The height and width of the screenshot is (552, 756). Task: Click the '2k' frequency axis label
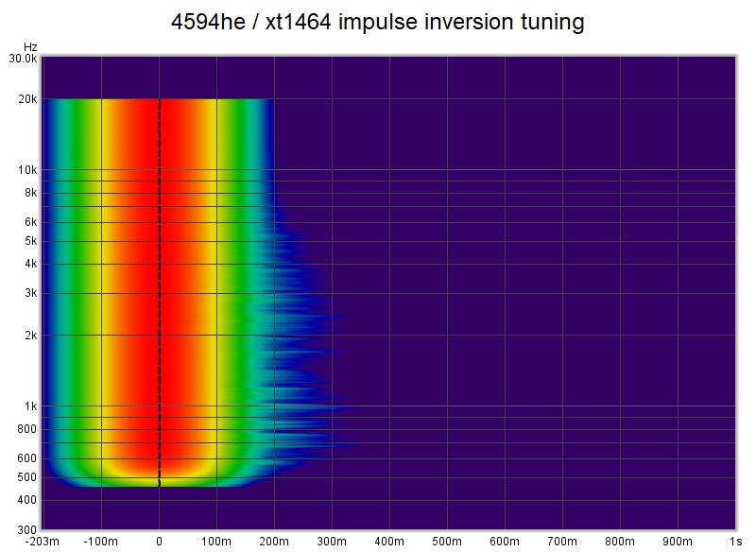(x=31, y=335)
